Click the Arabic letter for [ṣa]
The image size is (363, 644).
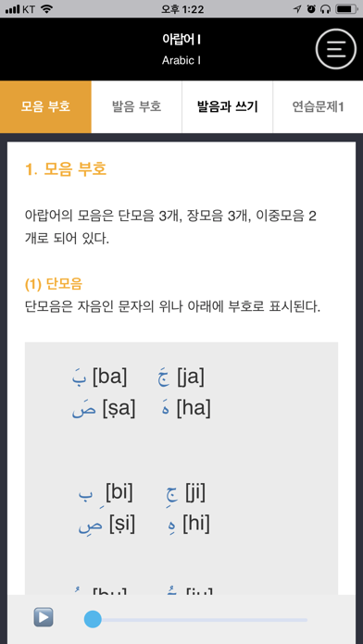point(84,411)
